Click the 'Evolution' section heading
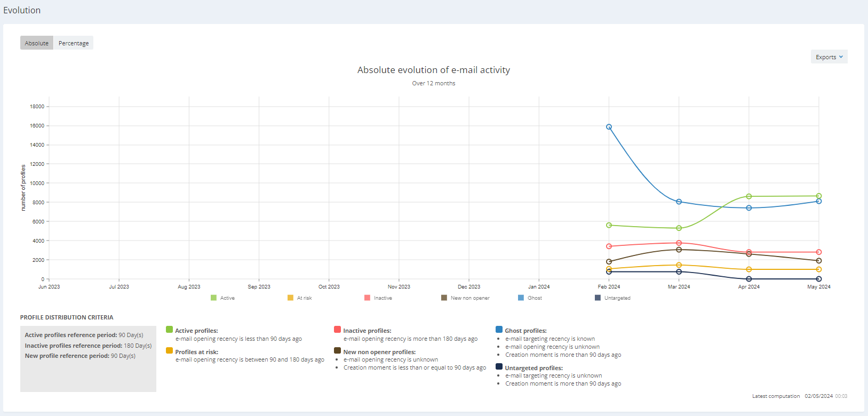Viewport: 868px width, 416px height. 22,10
